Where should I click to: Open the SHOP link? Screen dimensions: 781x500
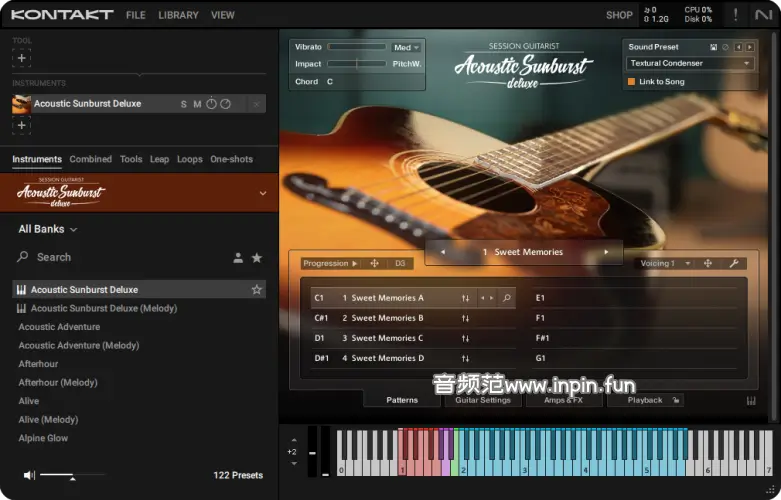619,15
